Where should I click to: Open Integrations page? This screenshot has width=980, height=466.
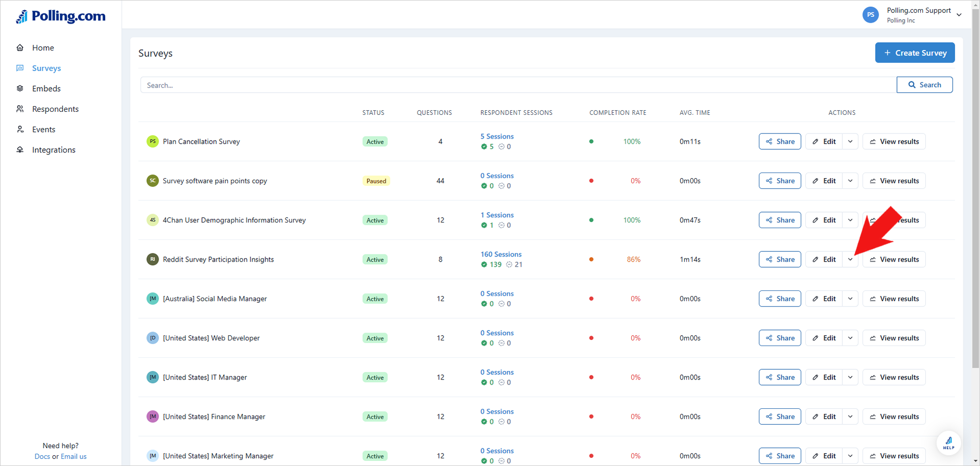pyautogui.click(x=54, y=150)
